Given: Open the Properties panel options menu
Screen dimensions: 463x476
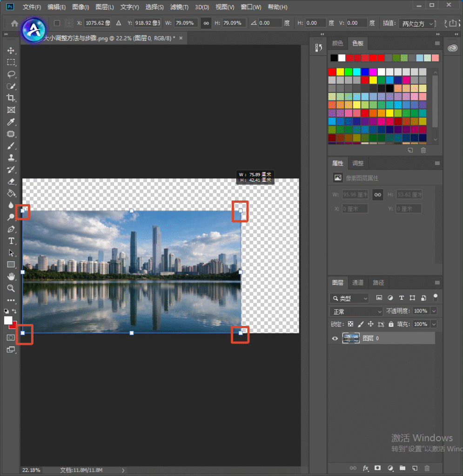Looking at the screenshot, I should pyautogui.click(x=437, y=163).
